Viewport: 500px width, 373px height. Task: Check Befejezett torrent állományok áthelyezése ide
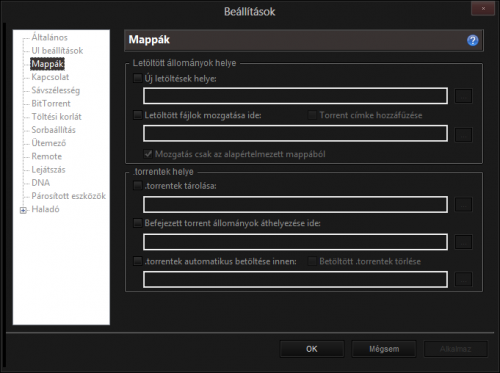[x=137, y=223]
